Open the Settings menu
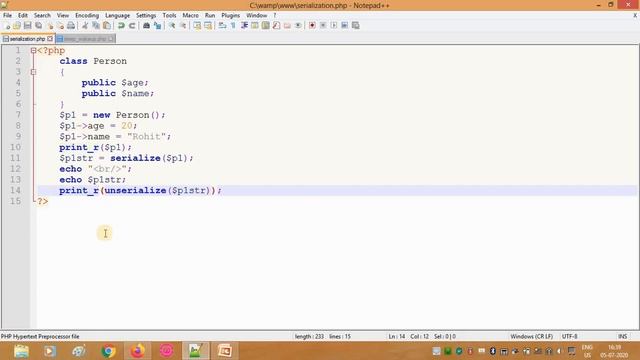This screenshot has width=640, height=360. coord(146,16)
